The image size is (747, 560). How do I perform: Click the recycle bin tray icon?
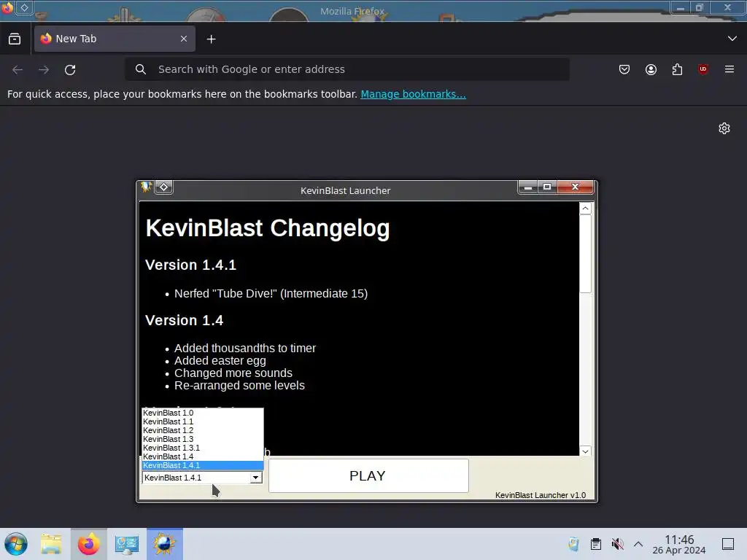click(573, 544)
